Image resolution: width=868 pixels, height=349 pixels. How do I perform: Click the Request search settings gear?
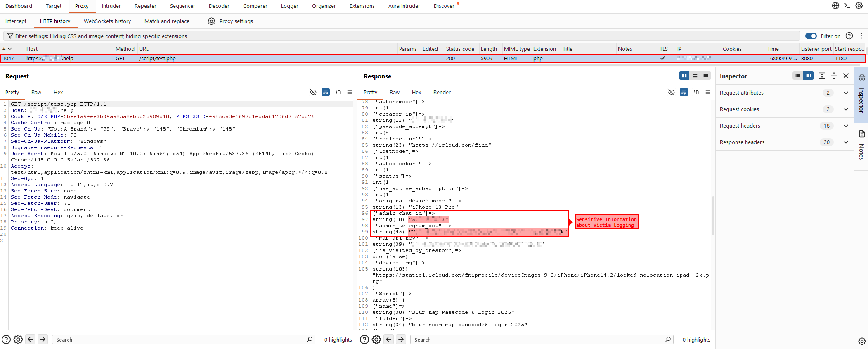coord(18,340)
